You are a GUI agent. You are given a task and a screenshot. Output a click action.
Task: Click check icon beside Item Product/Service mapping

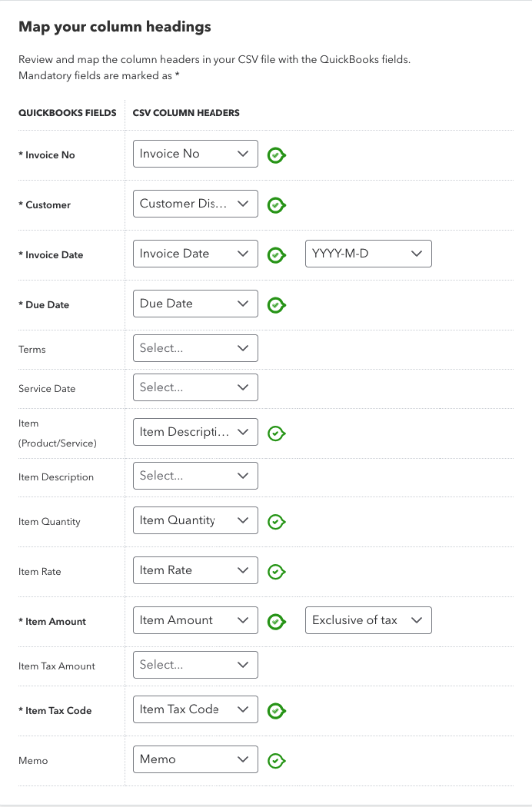[x=276, y=433]
